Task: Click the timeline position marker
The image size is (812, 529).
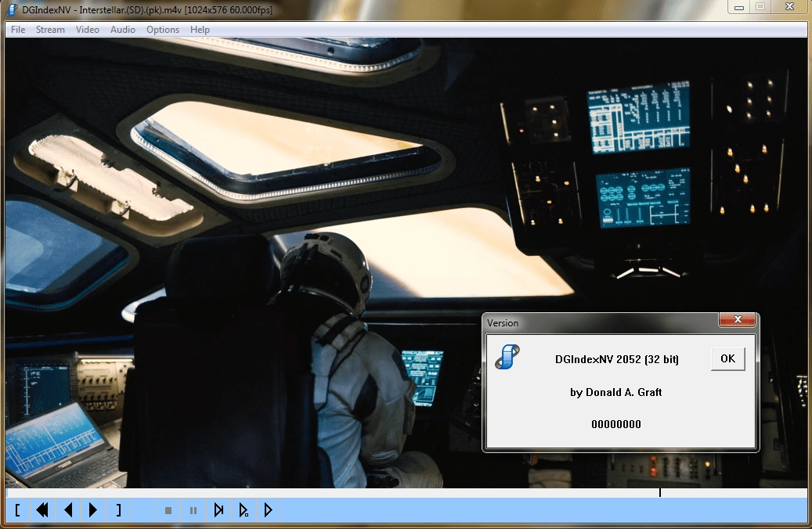Action: click(x=660, y=493)
